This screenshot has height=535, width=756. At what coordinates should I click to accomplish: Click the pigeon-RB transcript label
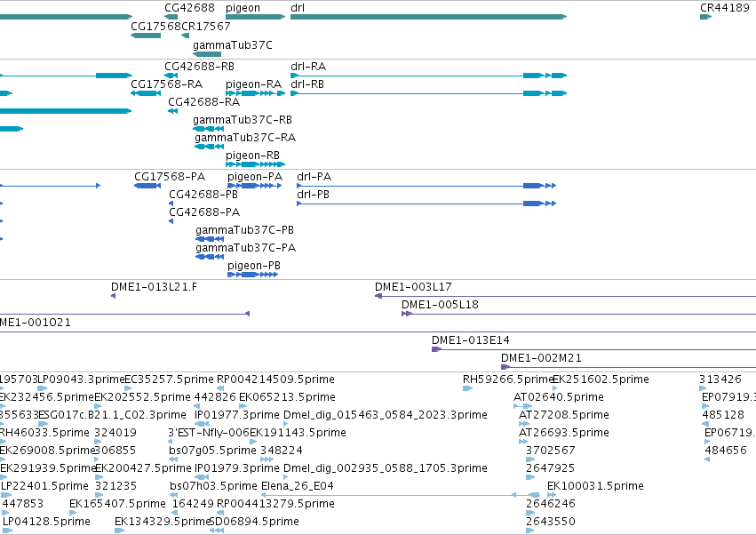click(x=252, y=156)
